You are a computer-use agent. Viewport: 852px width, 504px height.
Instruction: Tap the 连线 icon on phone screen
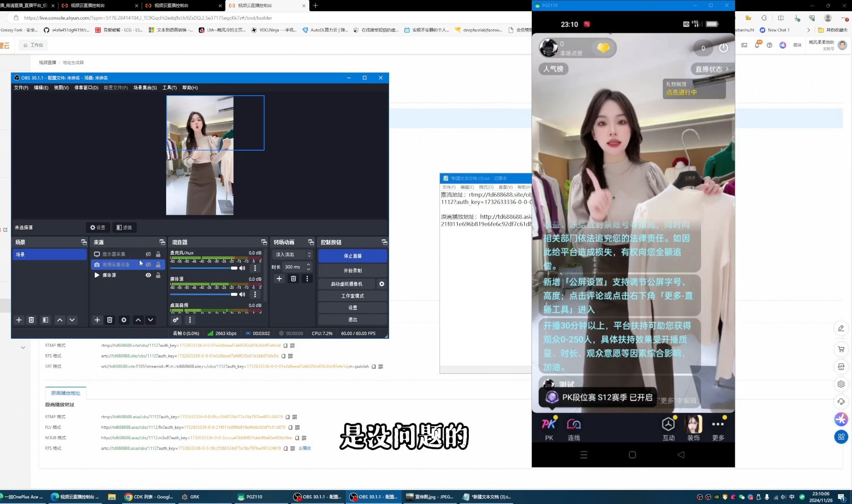(574, 429)
